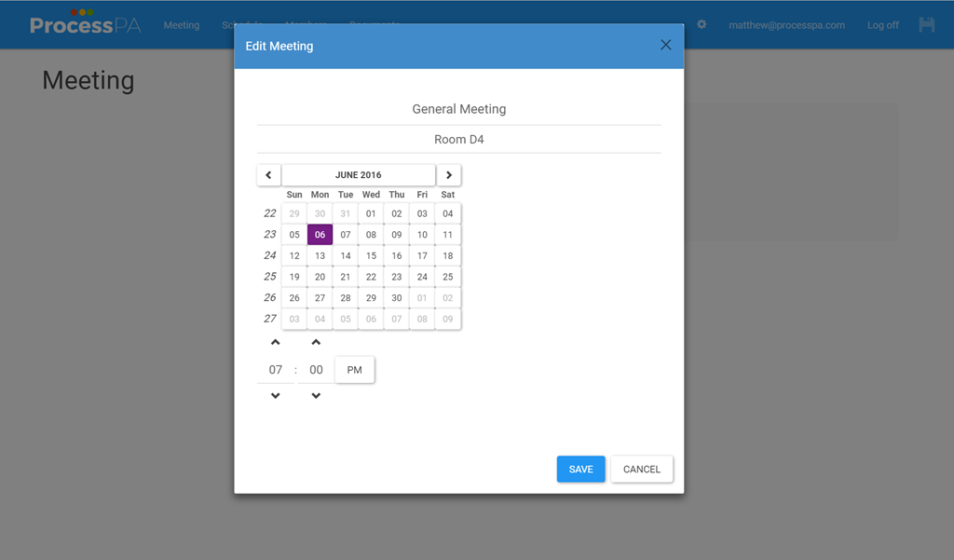Click Log off in the navigation bar

click(x=882, y=25)
